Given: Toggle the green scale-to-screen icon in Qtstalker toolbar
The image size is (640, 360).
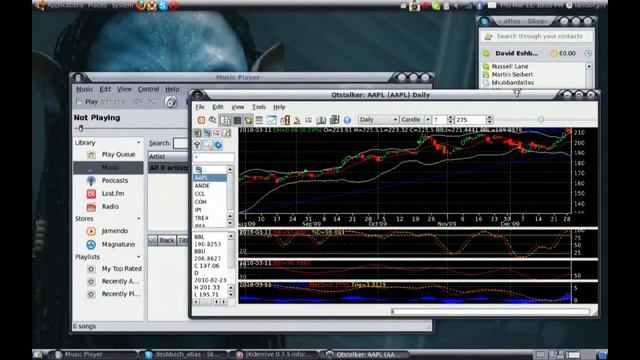Looking at the screenshot, I should pos(248,120).
